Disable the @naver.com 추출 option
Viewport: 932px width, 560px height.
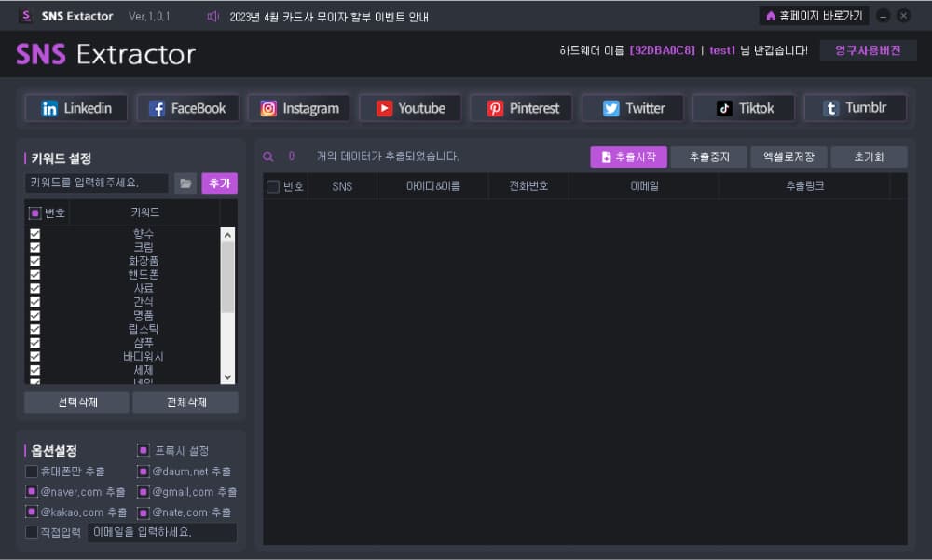[32, 492]
